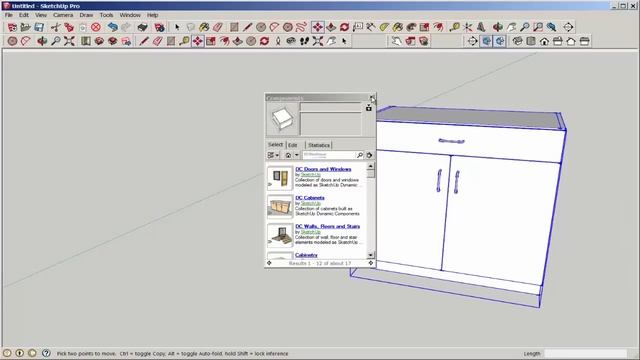Click the Undo blue arrow icon
This screenshot has width=640, height=360.
point(113,27)
